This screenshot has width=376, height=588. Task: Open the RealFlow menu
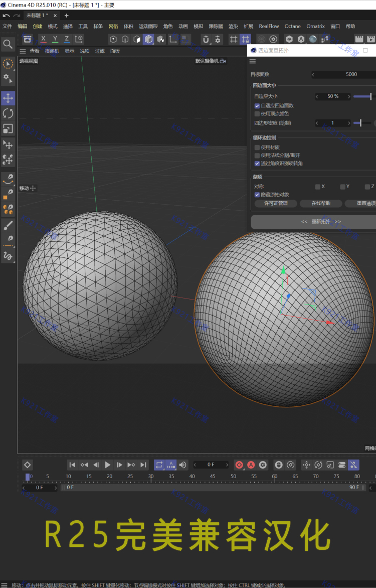[269, 26]
